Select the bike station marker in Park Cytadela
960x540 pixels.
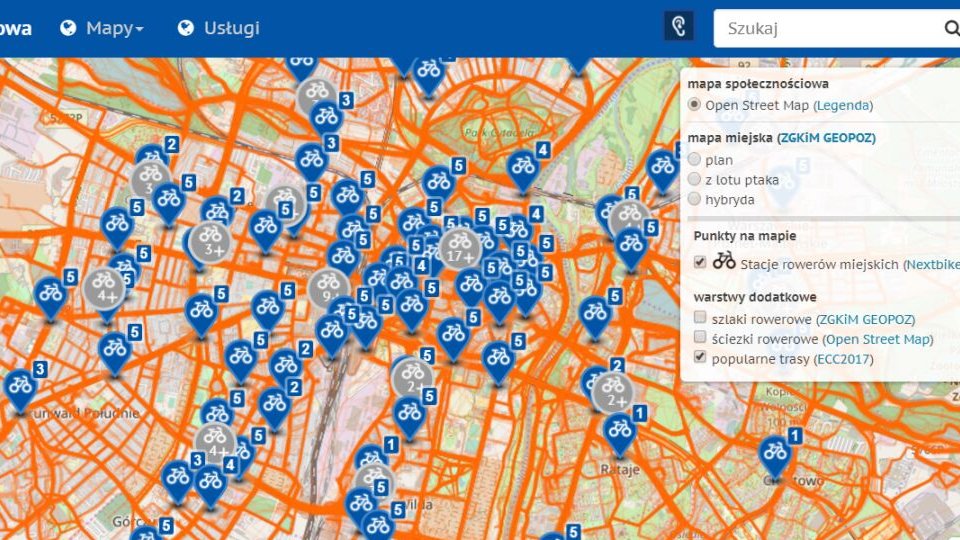click(x=521, y=169)
